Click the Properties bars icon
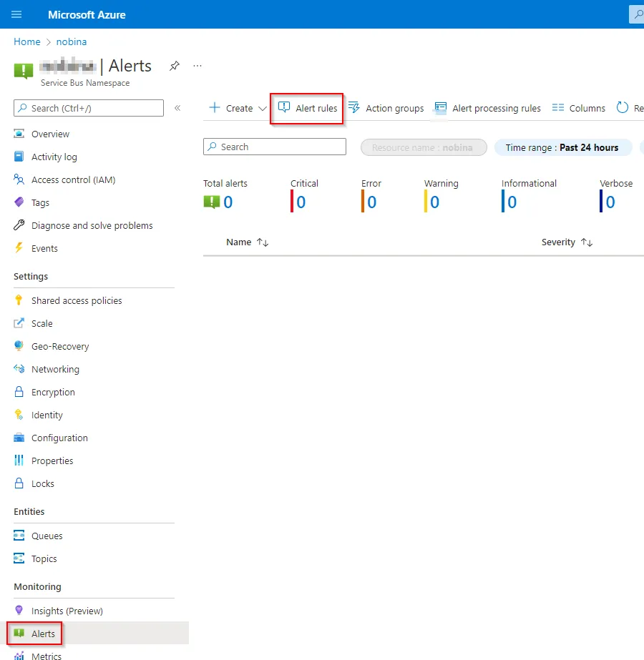This screenshot has height=660, width=644. click(x=19, y=460)
